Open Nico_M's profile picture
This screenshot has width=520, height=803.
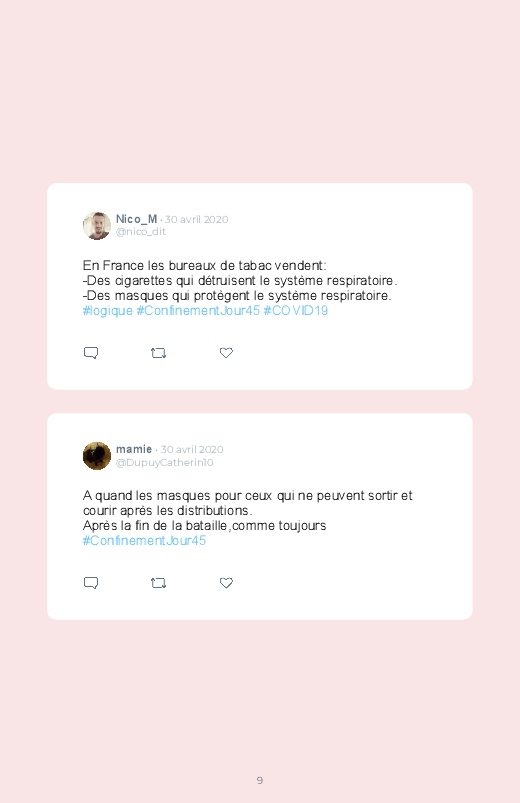tap(97, 226)
